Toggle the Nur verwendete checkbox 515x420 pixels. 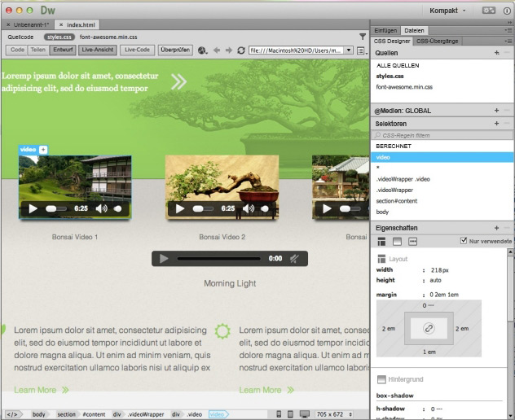(x=464, y=240)
